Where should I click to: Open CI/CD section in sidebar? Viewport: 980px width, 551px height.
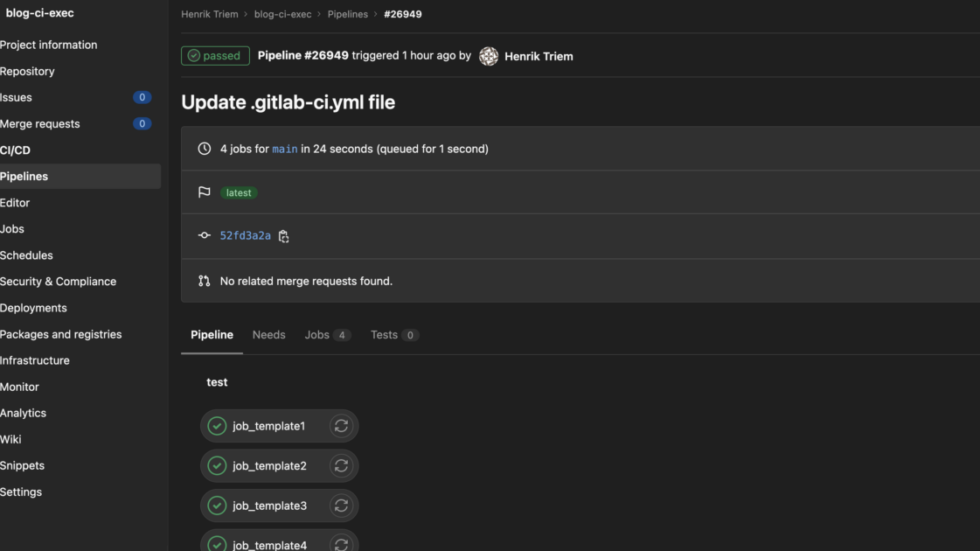(16, 150)
